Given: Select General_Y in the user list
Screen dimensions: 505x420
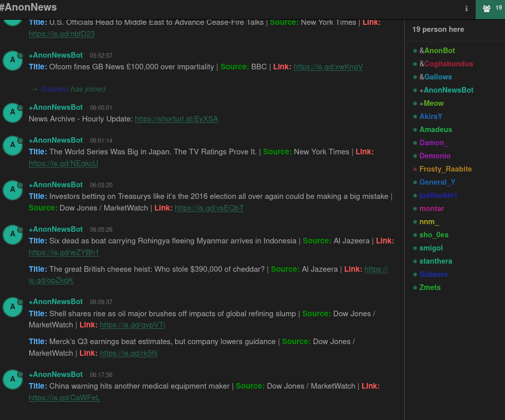Looking at the screenshot, I should pyautogui.click(x=437, y=182).
